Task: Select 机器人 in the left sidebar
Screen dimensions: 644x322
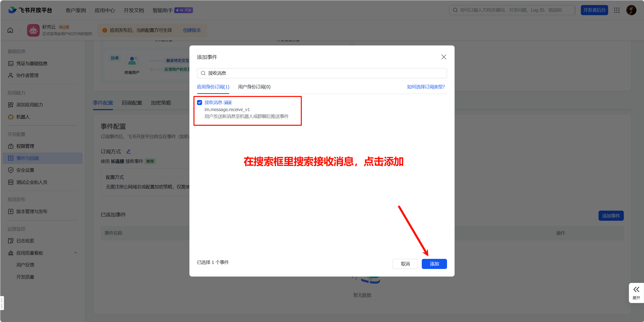Action: click(x=23, y=117)
